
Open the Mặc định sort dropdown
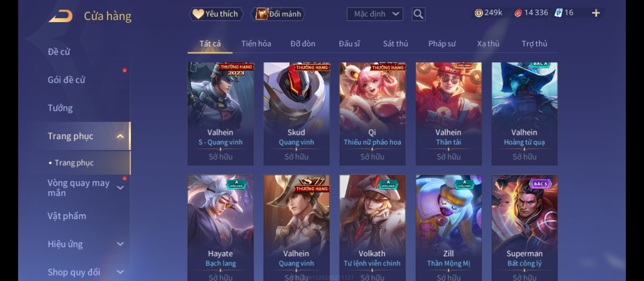point(375,14)
